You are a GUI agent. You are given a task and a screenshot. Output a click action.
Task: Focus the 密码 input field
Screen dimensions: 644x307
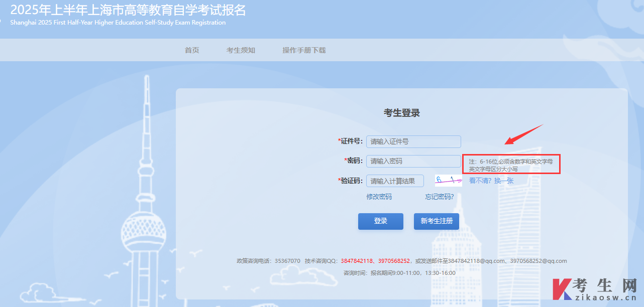[x=413, y=161]
